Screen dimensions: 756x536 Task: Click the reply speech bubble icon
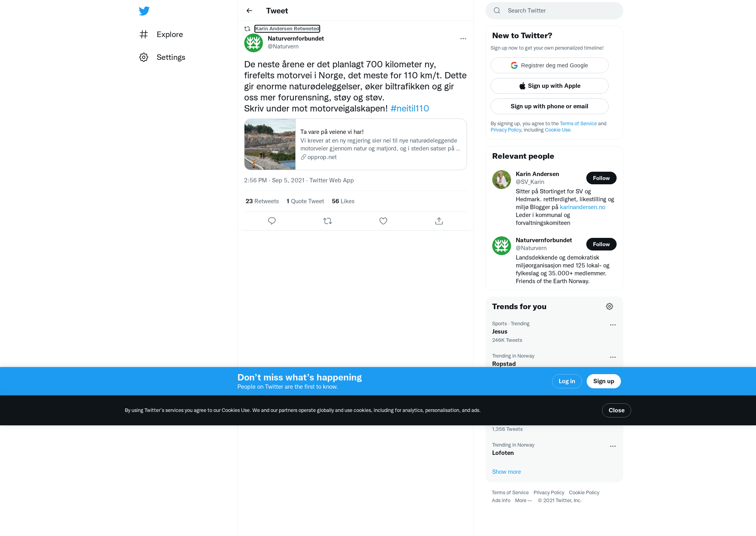(272, 221)
